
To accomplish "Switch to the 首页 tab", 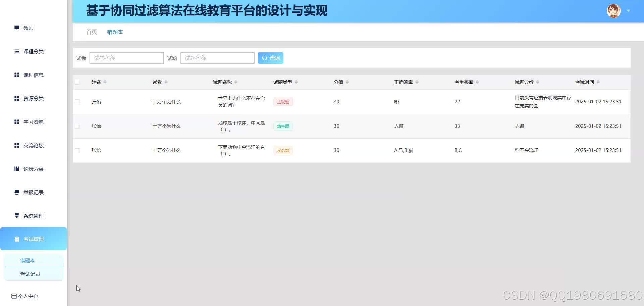I will pyautogui.click(x=91, y=32).
